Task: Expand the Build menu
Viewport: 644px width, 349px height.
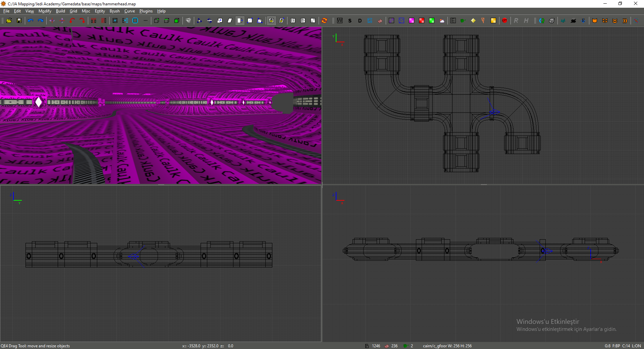Action: pos(60,11)
